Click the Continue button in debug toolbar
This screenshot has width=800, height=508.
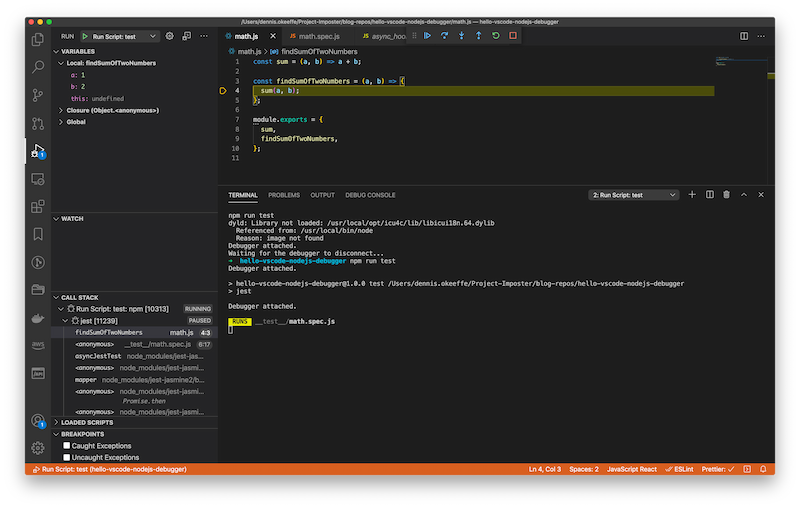[426, 36]
